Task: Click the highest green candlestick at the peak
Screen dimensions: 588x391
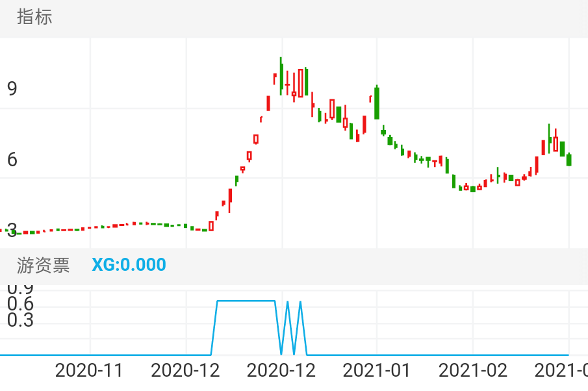Action: coord(281,75)
